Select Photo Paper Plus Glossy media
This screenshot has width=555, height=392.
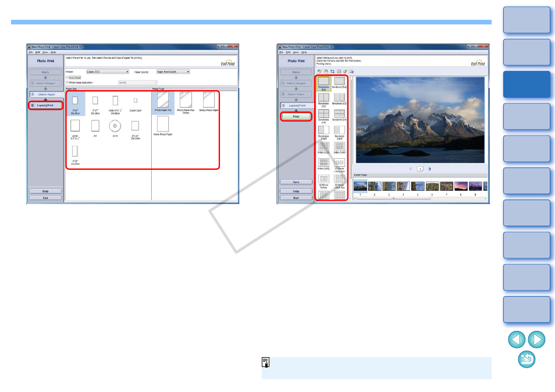coord(186,100)
